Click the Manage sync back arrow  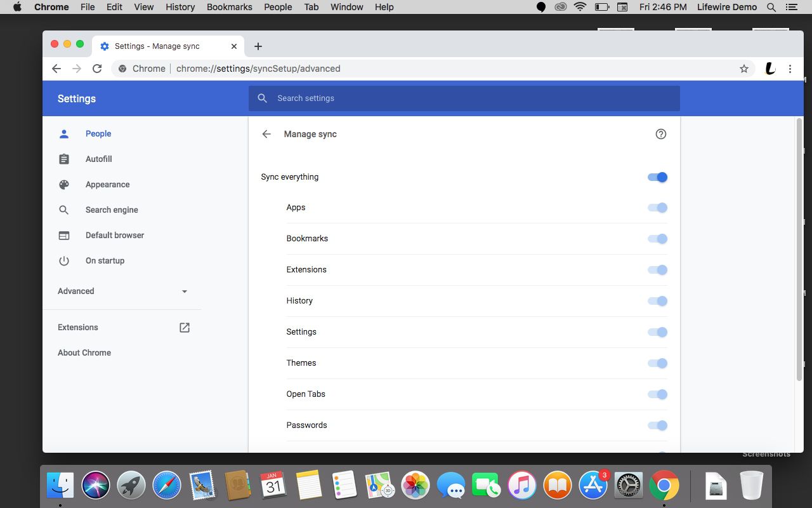(x=266, y=134)
